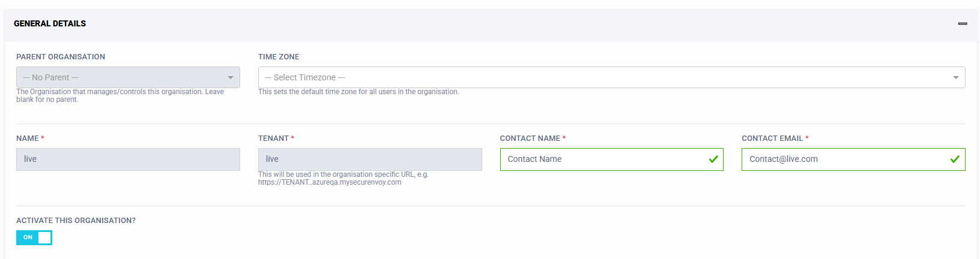Click the Time Zone dropdown caret

pos(955,77)
